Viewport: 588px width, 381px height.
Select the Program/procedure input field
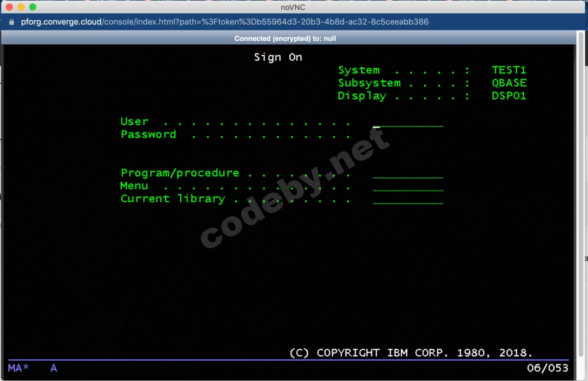pos(408,173)
